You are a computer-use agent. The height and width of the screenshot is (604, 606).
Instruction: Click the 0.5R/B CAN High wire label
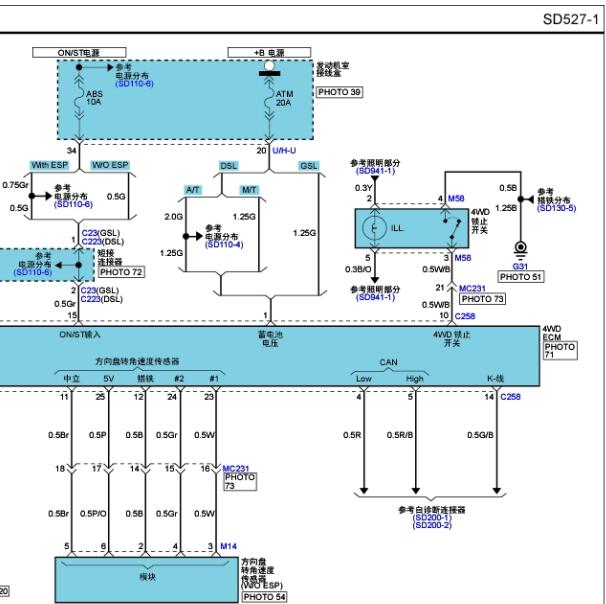click(400, 435)
